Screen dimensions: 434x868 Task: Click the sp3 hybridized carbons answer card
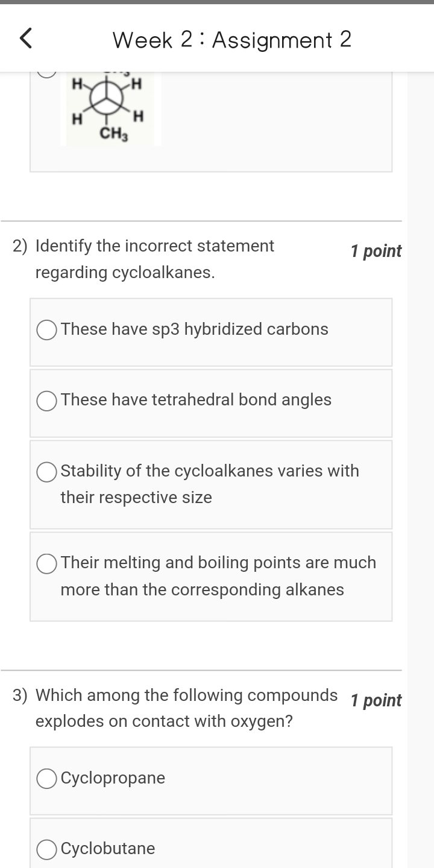[211, 332]
